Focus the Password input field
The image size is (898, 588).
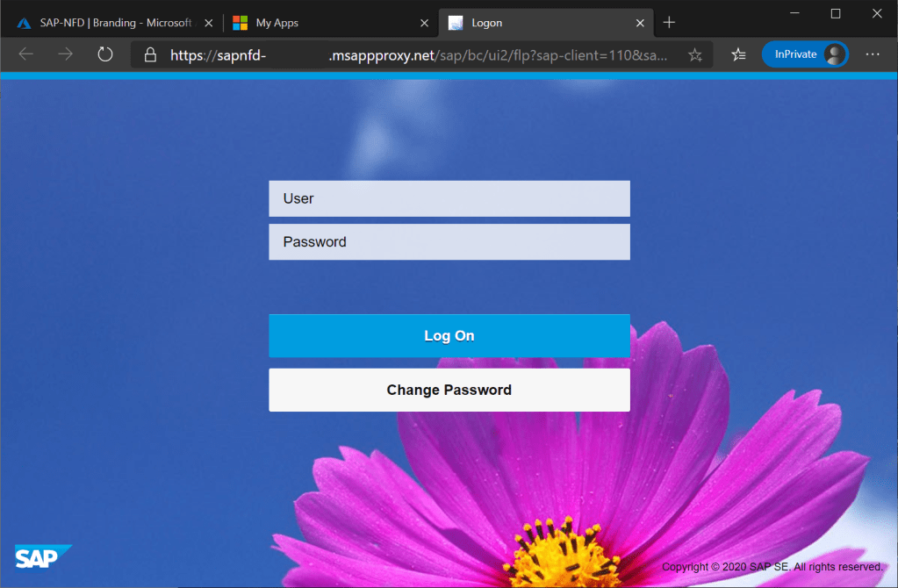click(449, 242)
